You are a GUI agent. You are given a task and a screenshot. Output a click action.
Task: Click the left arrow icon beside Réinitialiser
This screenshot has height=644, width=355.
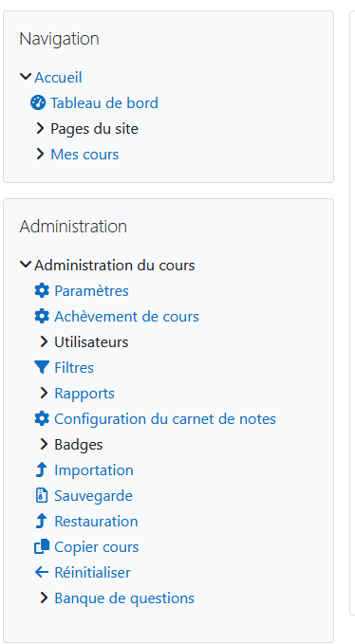pos(42,573)
